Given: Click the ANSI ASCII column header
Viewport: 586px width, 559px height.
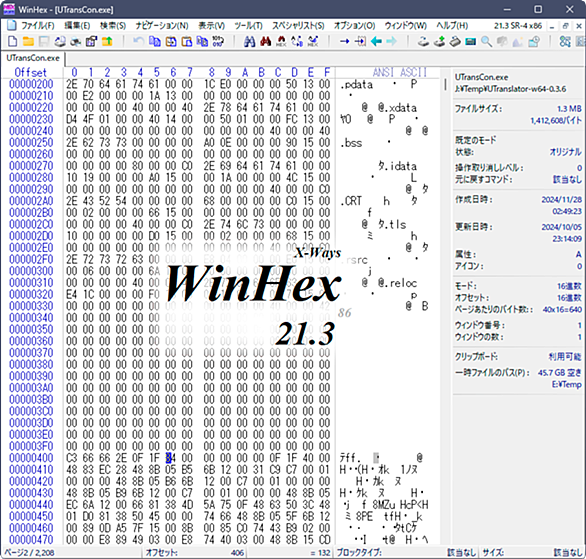Looking at the screenshot, I should pos(400,72).
